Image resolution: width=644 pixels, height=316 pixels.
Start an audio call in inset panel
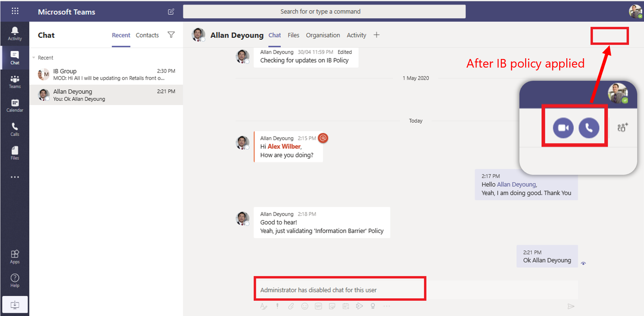click(x=589, y=128)
